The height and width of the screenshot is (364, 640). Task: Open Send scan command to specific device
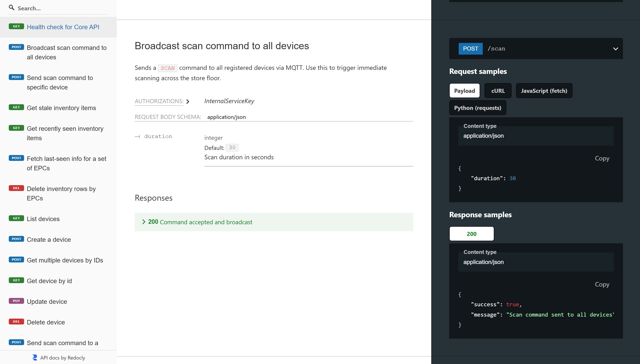[x=58, y=82]
